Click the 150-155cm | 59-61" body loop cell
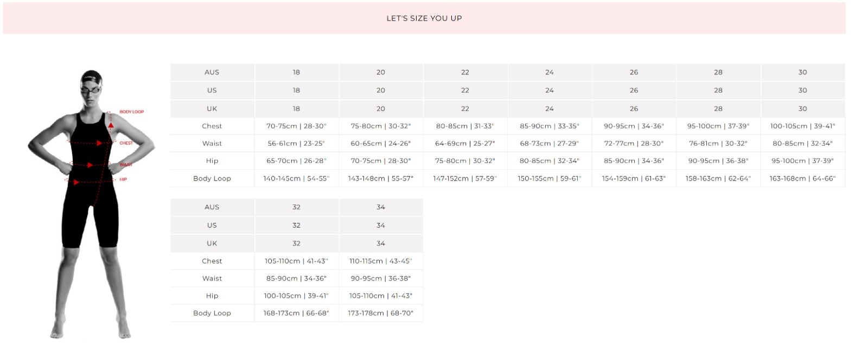The image size is (868, 358). [x=549, y=178]
